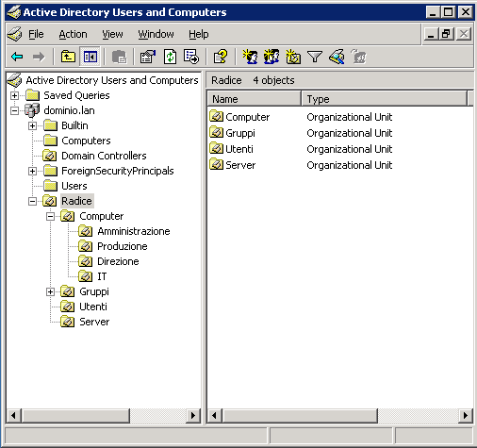Open the Action menu
Image resolution: width=477 pixels, height=448 pixels.
(73, 34)
